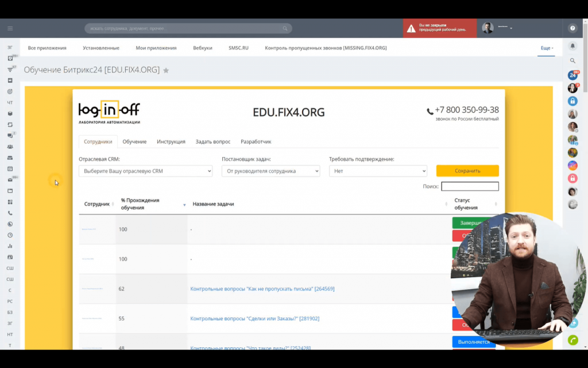Focus the Поиск input above the table

[x=470, y=186]
